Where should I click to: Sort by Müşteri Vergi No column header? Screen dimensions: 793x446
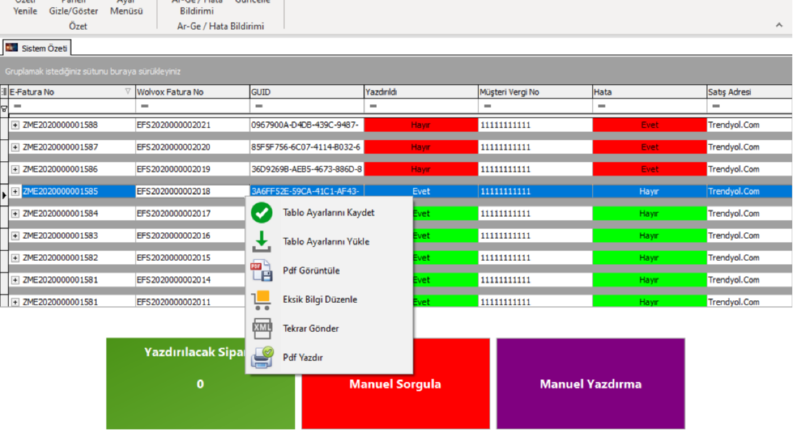pyautogui.click(x=535, y=92)
